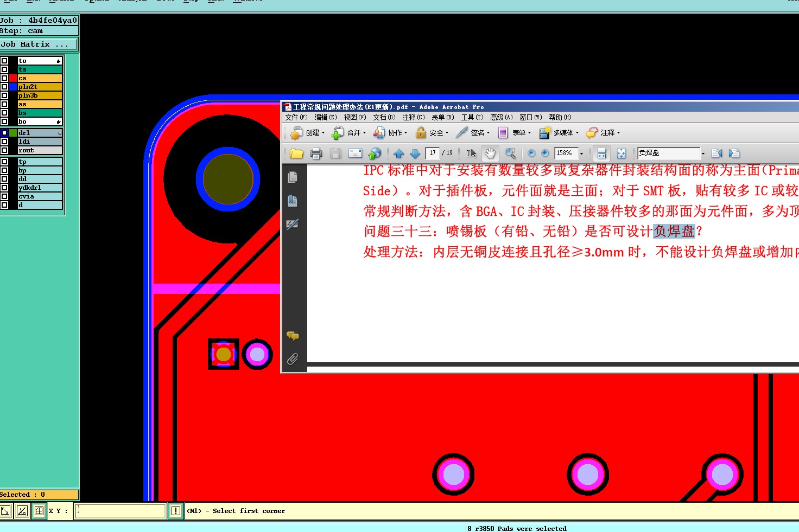
Task: Toggle the checkbox for layer pln3b
Action: pyautogui.click(x=4, y=95)
